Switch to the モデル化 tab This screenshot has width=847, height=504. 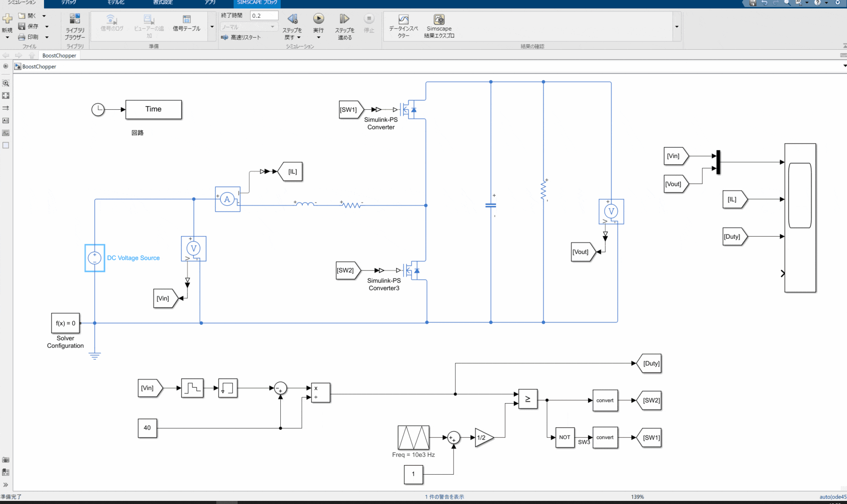[x=116, y=3]
